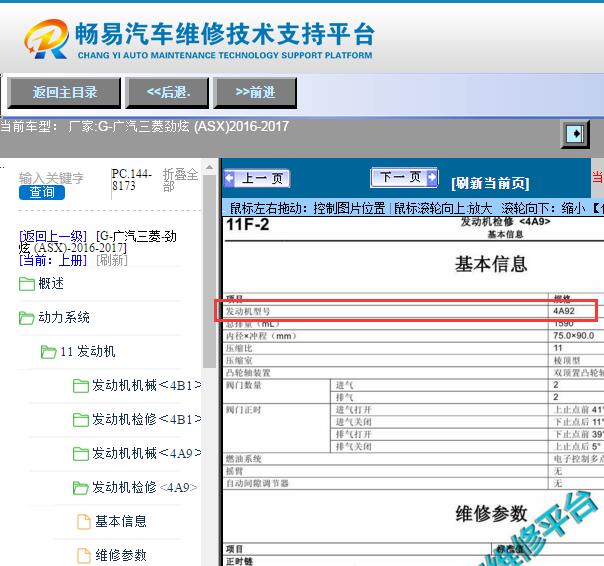Go forward with >>前进 button

click(255, 92)
